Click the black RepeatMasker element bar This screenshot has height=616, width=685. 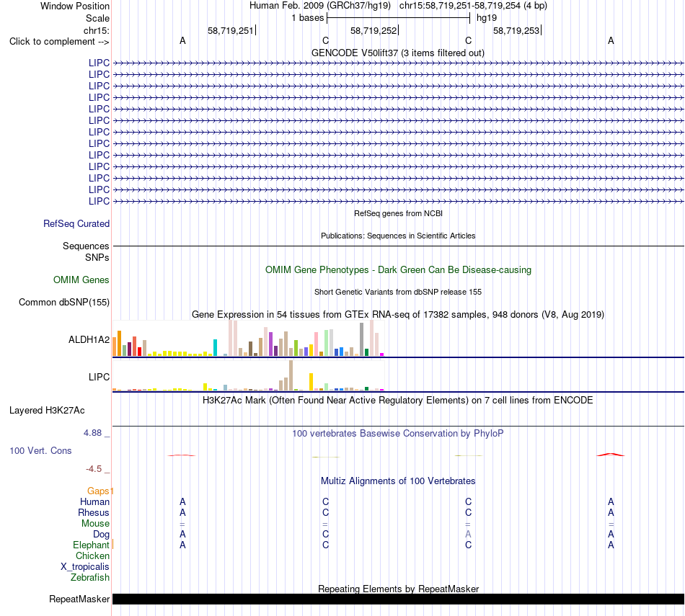coord(398,599)
